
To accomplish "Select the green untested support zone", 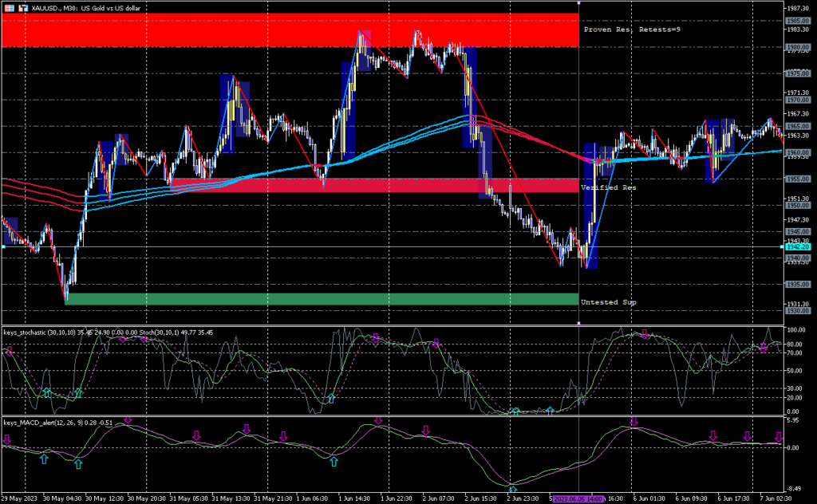I will coord(319,299).
